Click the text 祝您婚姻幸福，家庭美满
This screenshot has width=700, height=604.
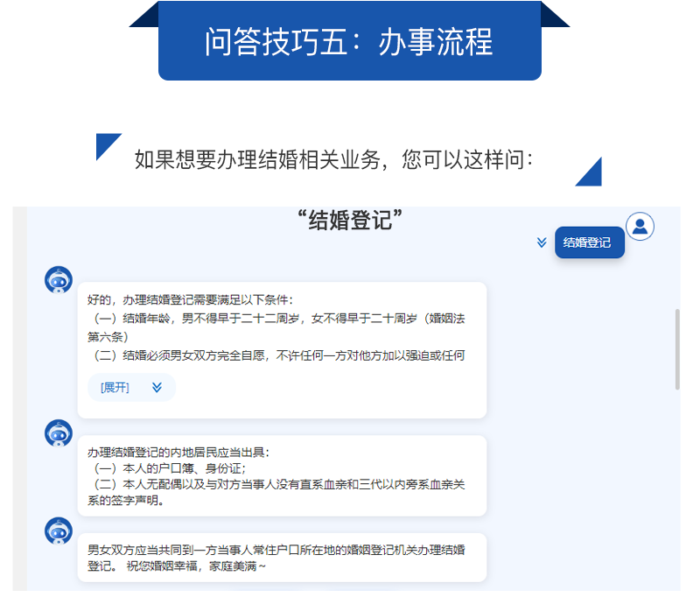point(196,566)
